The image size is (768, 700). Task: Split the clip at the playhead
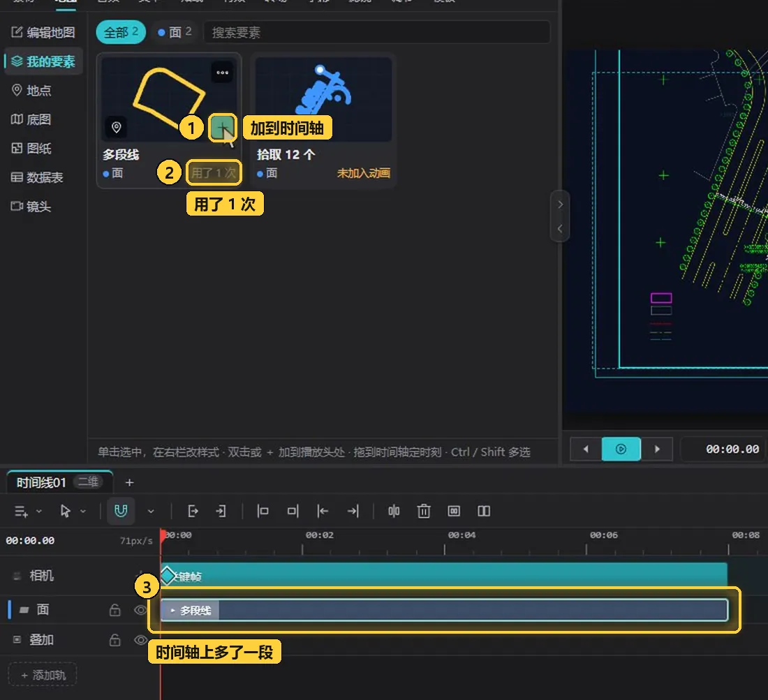[x=394, y=512]
